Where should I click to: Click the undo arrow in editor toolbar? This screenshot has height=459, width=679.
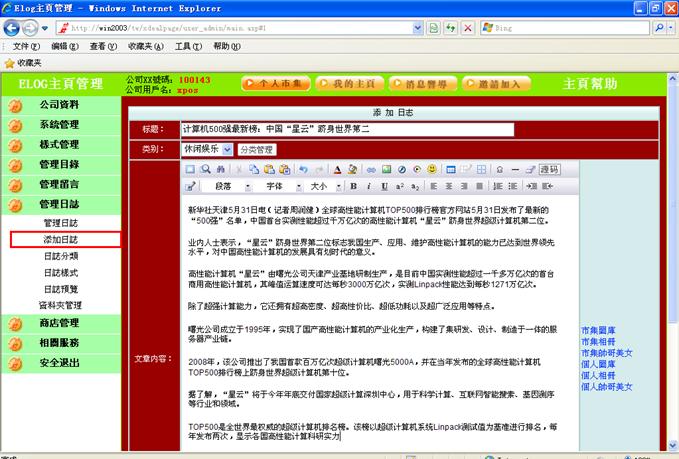click(x=304, y=170)
